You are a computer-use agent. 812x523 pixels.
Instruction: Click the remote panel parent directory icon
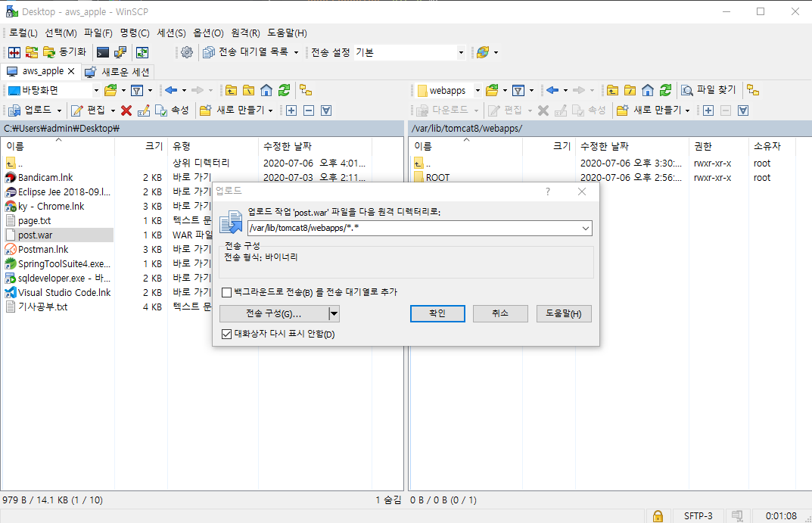pos(612,91)
